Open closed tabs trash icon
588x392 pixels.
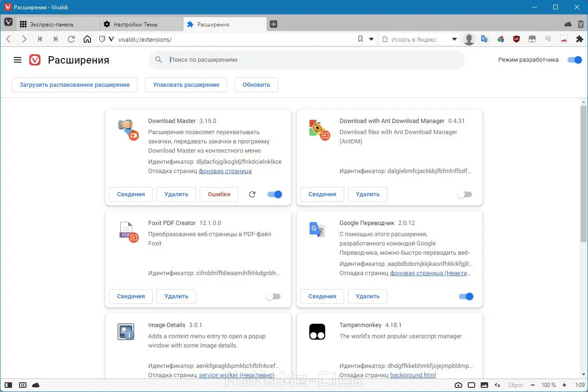click(581, 24)
